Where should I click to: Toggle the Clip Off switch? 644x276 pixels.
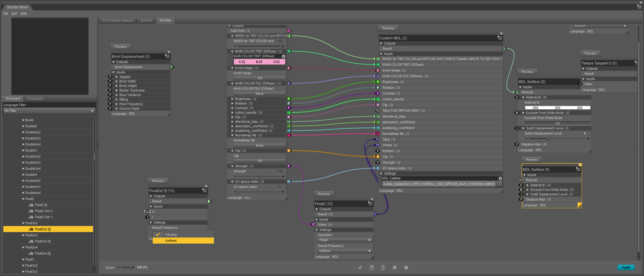pyautogui.click(x=260, y=161)
